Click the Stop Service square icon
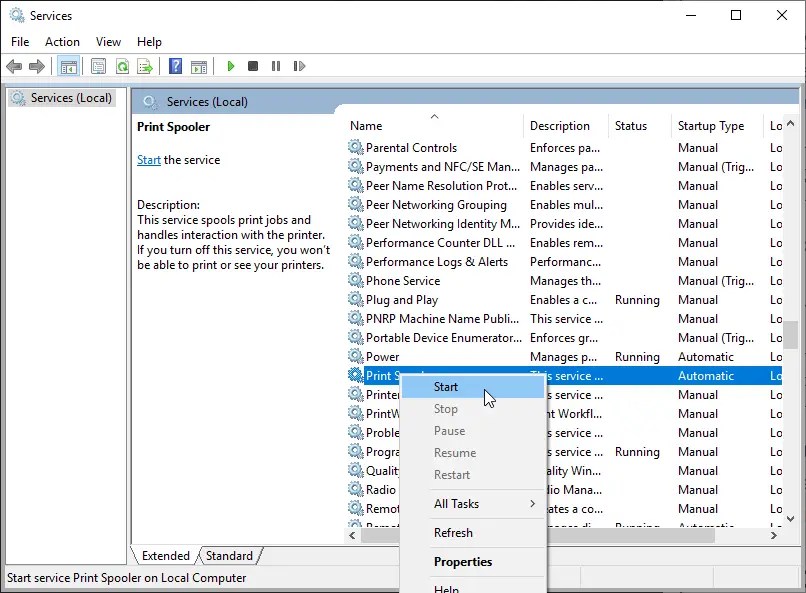This screenshot has width=806, height=593. click(x=253, y=66)
